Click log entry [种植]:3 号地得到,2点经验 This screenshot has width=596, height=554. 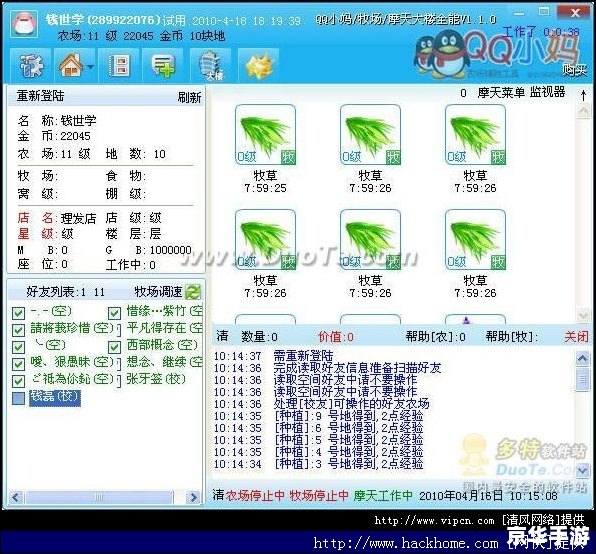pos(349,464)
